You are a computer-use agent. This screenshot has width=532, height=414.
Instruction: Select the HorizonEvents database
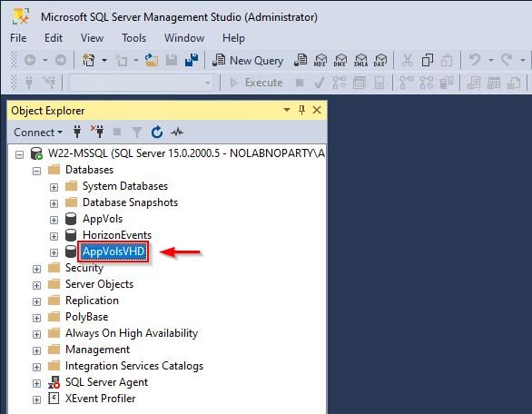(117, 235)
